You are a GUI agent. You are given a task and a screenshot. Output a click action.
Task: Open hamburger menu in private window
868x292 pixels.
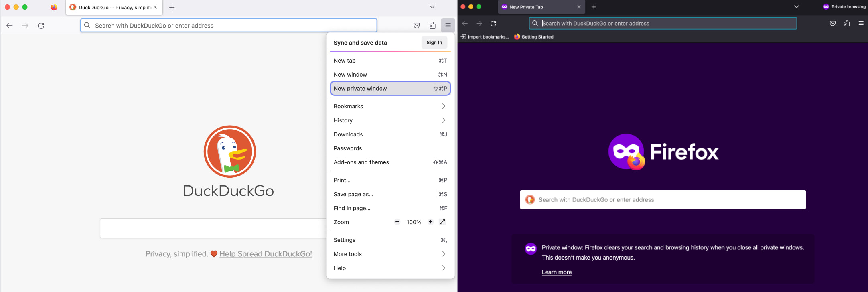(x=861, y=24)
